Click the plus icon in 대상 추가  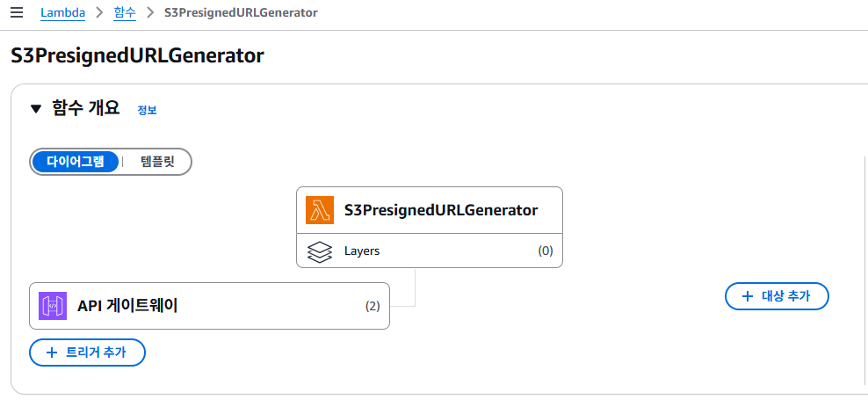(748, 296)
